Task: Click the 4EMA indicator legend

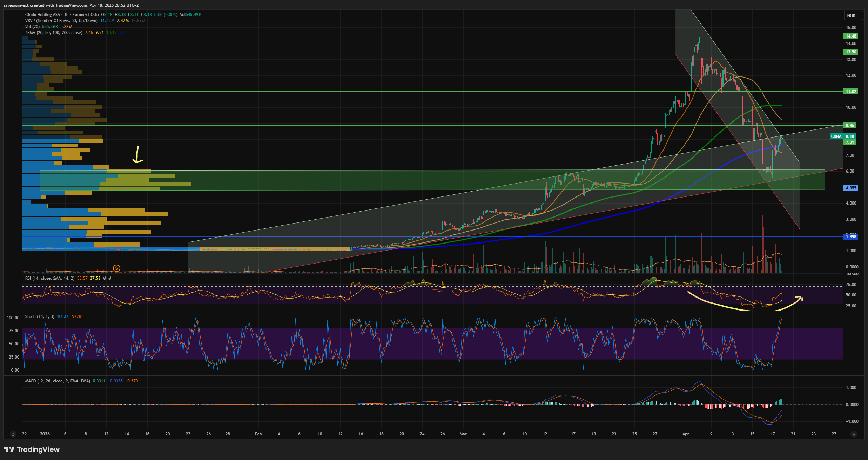Action: tap(53, 33)
